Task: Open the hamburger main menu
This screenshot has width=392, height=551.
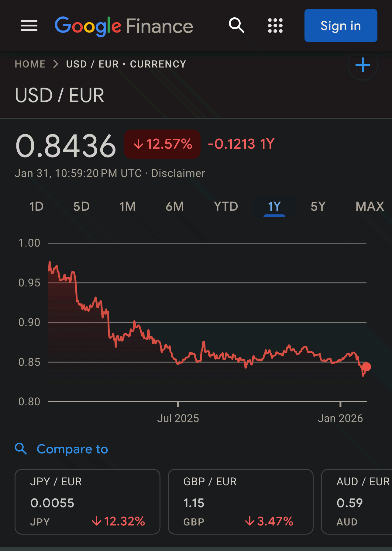Action: pyautogui.click(x=29, y=26)
